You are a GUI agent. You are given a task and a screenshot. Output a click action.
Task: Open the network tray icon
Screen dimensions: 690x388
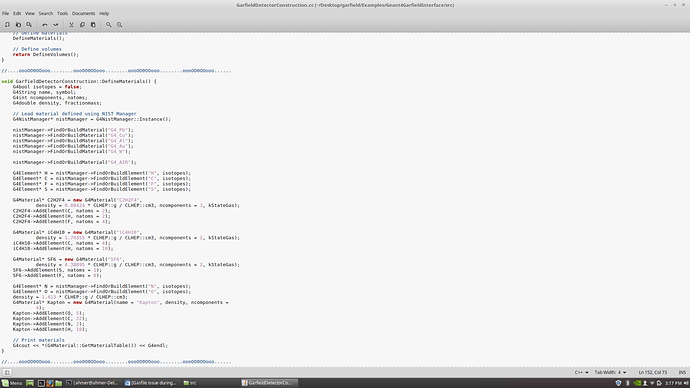click(x=652, y=383)
